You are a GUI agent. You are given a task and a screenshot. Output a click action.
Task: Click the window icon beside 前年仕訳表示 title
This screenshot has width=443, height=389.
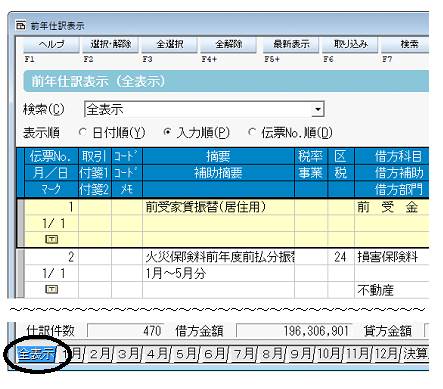21,26
